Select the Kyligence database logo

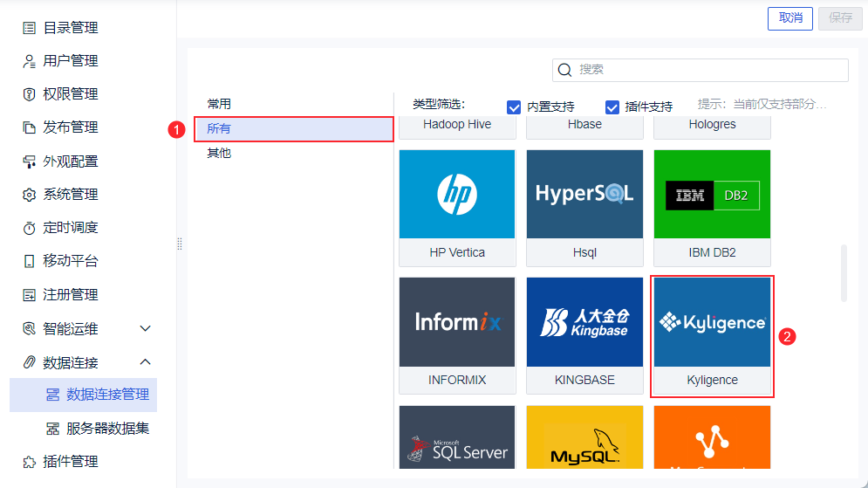click(x=712, y=322)
